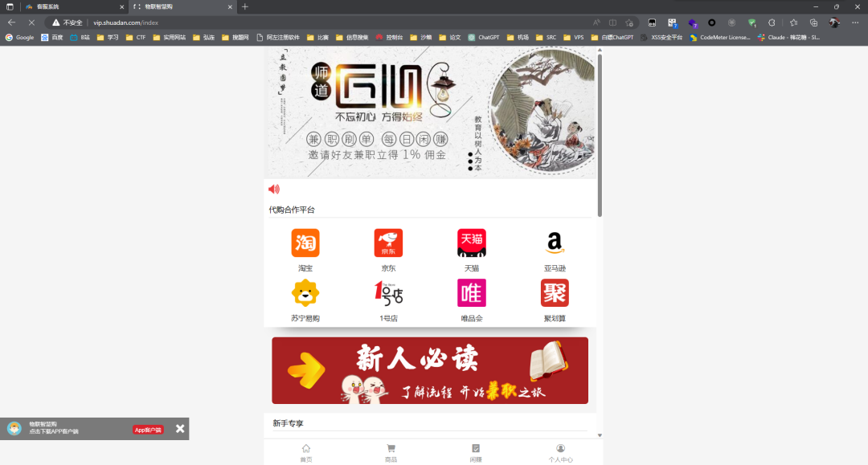This screenshot has height=465, width=868.
Task: Open the 控制台 bookmark
Action: coord(389,38)
